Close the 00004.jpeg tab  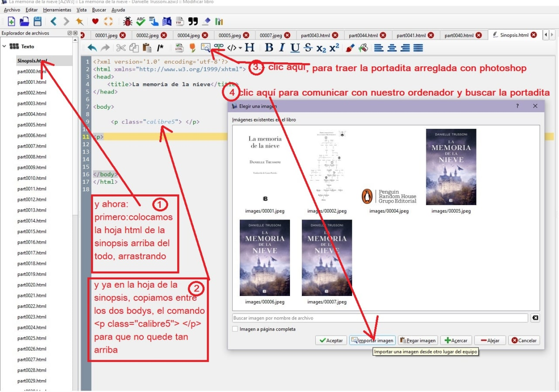tap(205, 35)
